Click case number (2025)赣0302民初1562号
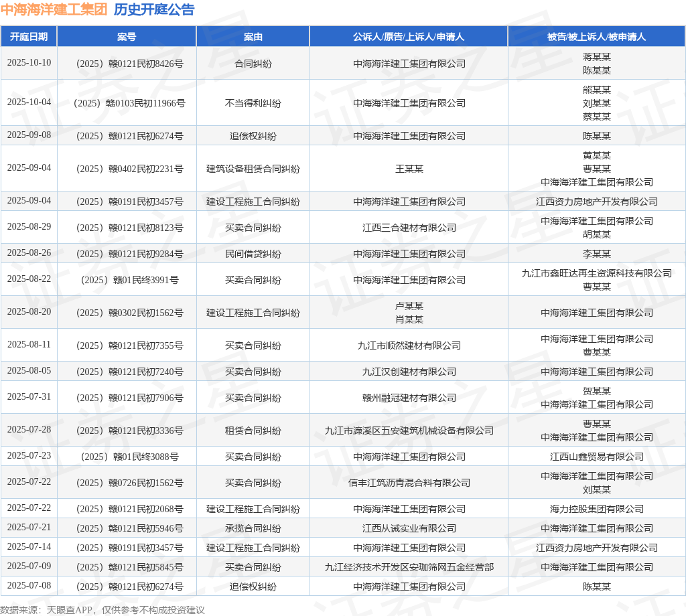 pos(129,313)
